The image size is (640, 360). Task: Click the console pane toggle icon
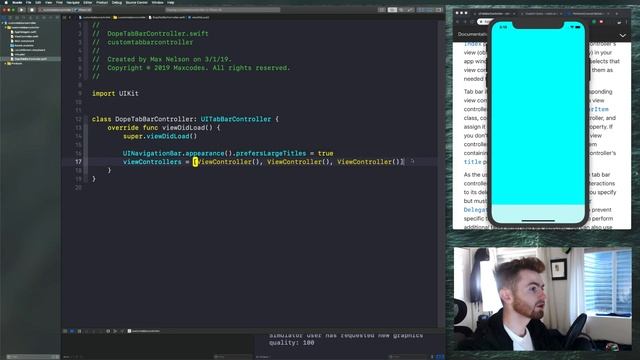click(x=442, y=357)
